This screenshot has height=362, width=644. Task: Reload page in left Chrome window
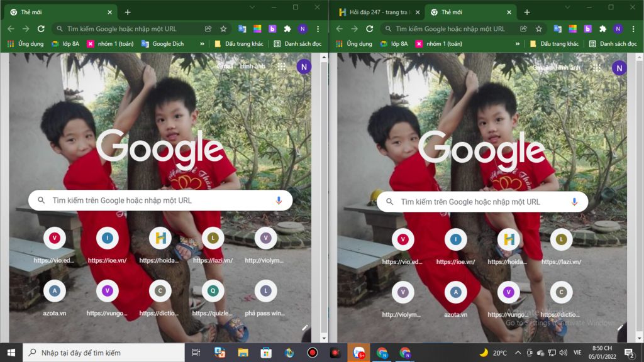[x=41, y=29]
